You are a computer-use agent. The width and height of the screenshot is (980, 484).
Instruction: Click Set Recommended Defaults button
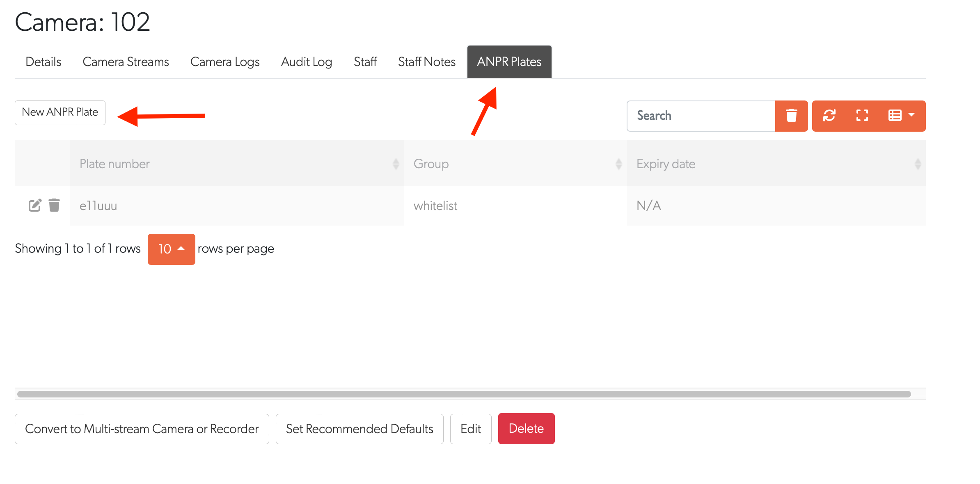coord(359,429)
